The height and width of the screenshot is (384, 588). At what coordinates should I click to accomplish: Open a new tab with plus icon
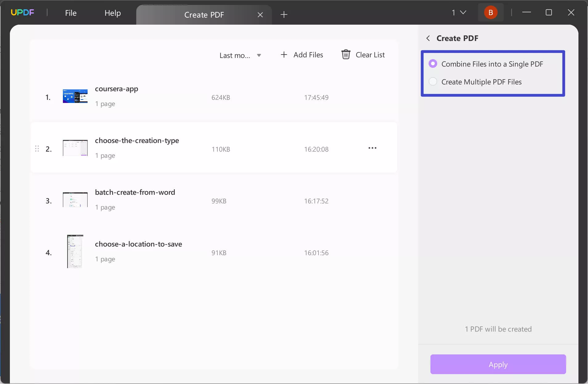pyautogui.click(x=284, y=14)
